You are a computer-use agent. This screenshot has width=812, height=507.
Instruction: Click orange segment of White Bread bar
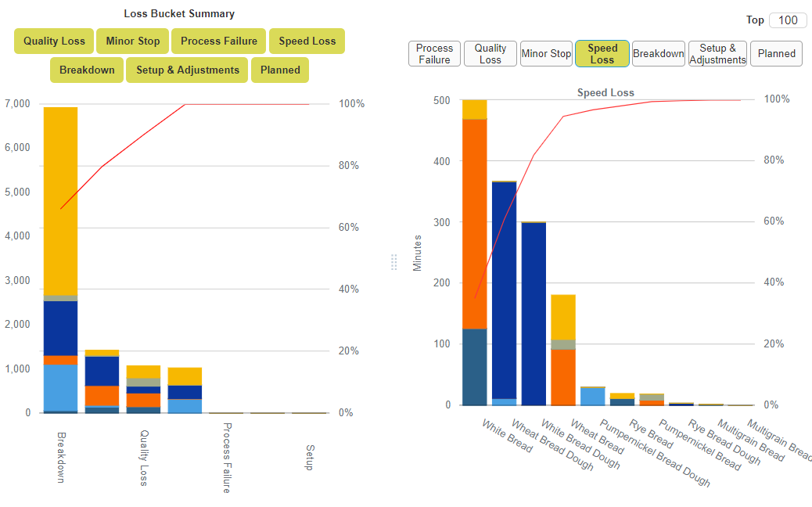pyautogui.click(x=475, y=223)
